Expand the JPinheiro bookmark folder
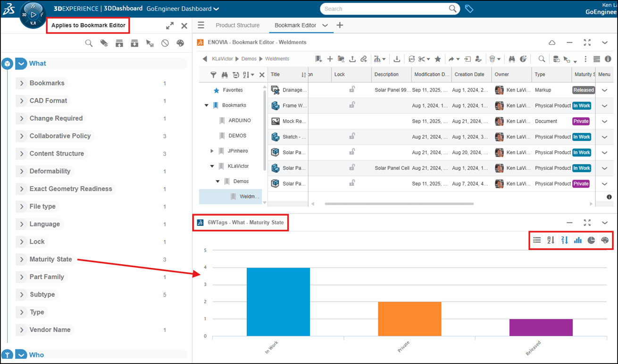Viewport: 618px width, 364px height. pyautogui.click(x=211, y=150)
